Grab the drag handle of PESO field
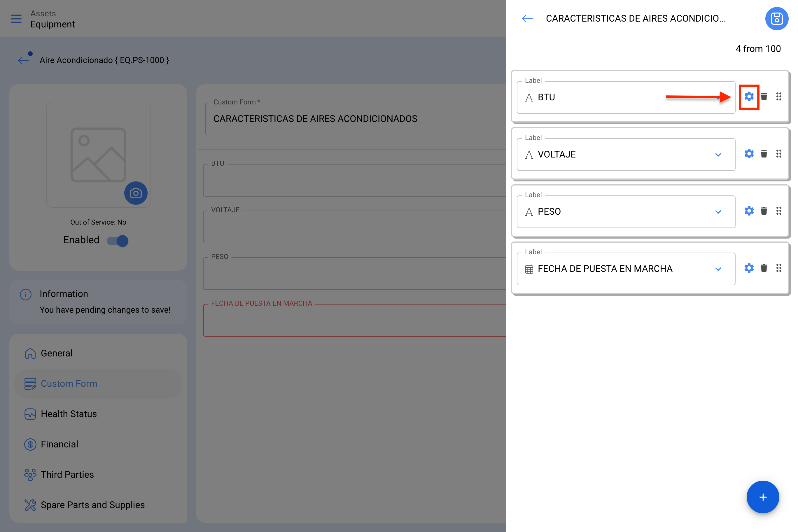 (x=779, y=211)
